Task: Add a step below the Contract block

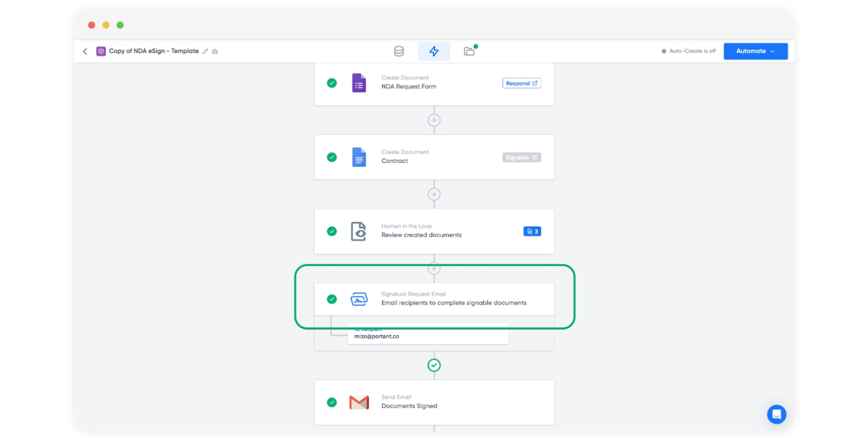Action: (434, 194)
